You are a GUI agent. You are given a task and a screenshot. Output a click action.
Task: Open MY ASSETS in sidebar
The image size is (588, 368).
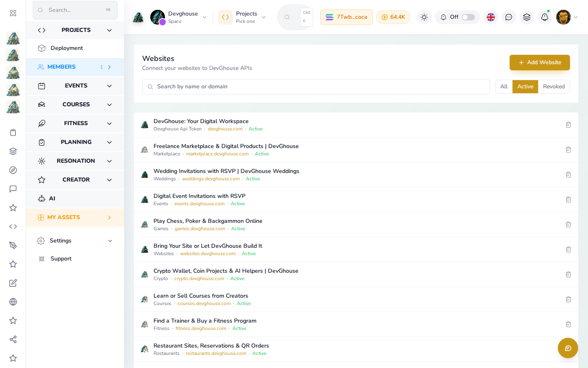coord(75,218)
